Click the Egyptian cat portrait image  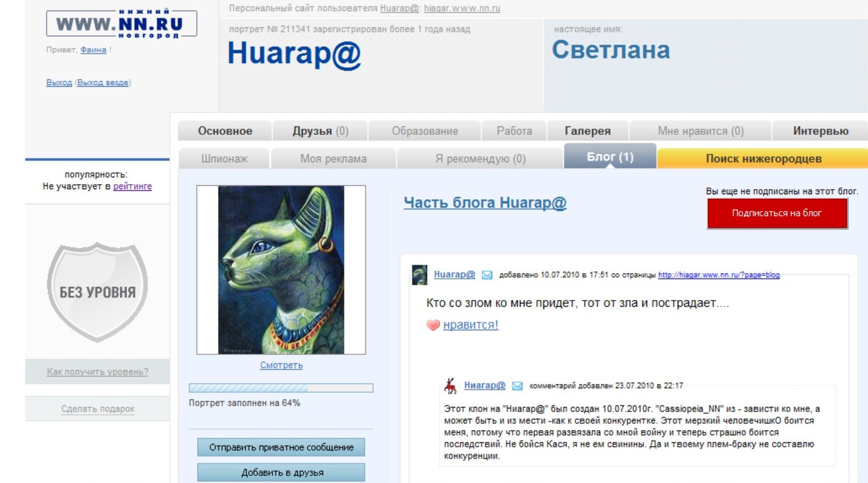click(x=281, y=270)
